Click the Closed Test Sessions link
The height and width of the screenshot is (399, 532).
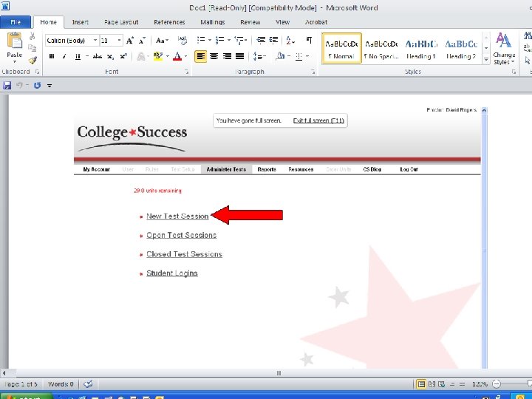(184, 254)
